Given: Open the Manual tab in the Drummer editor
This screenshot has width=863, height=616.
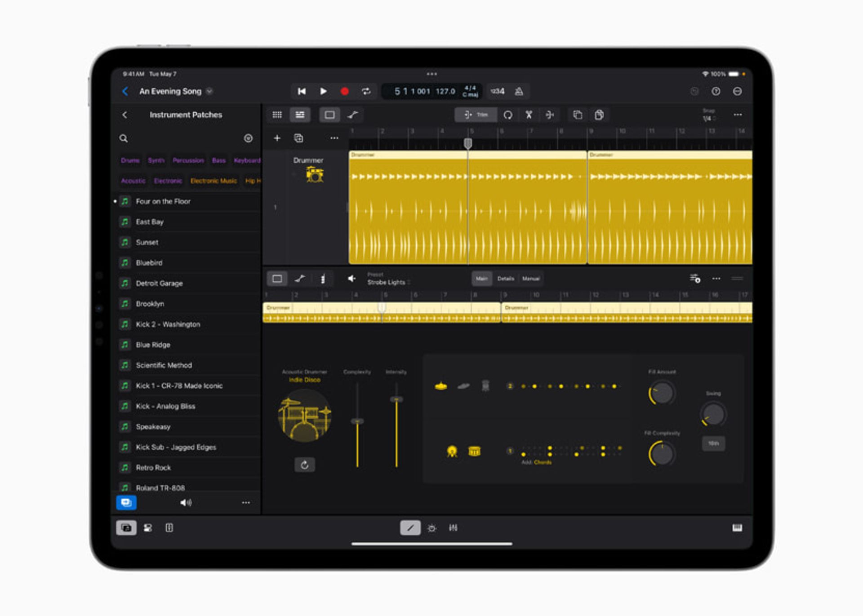Looking at the screenshot, I should [530, 279].
